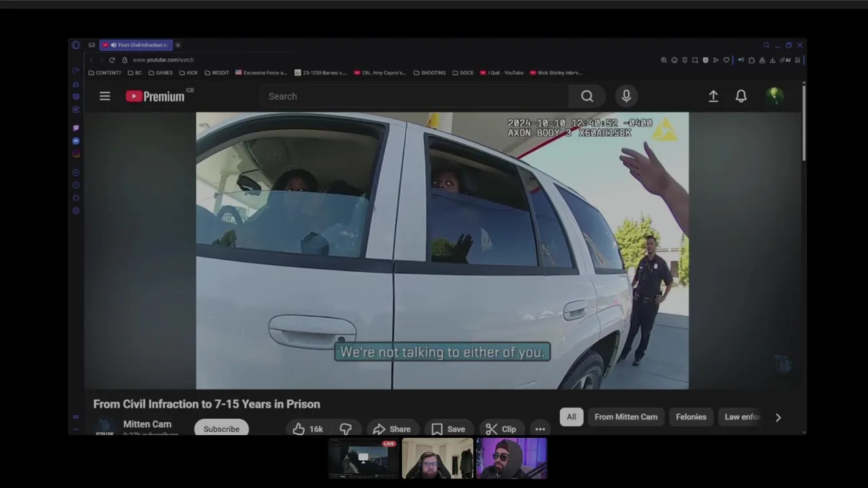This screenshot has width=868, height=488.
Task: Open the Nick Shirley Interv bookmark
Action: coord(556,73)
